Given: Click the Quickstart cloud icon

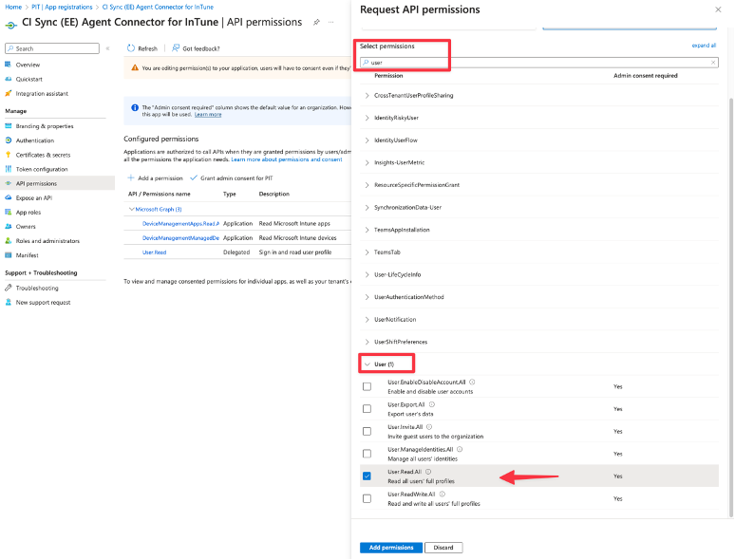Looking at the screenshot, I should tap(8, 79).
